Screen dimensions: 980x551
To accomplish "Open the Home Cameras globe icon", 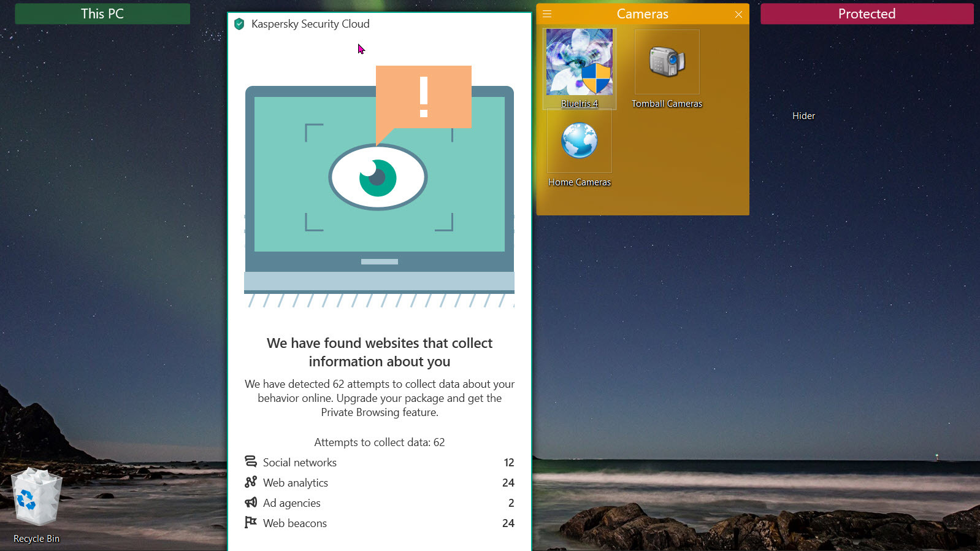I will pos(580,141).
